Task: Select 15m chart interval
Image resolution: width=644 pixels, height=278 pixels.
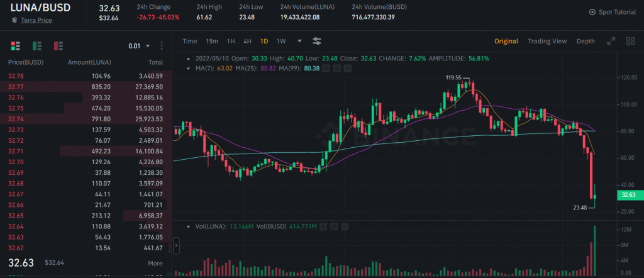Action: 212,41
